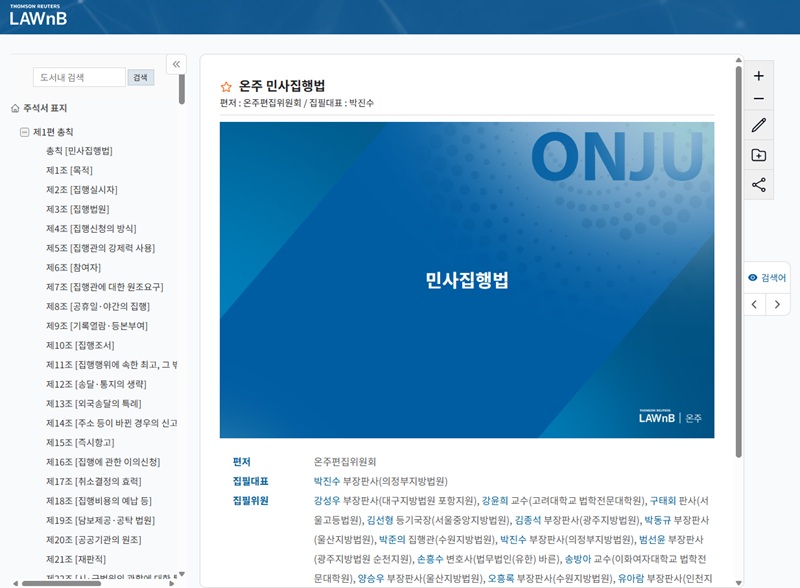Open author link 박준의

[x=392, y=540]
